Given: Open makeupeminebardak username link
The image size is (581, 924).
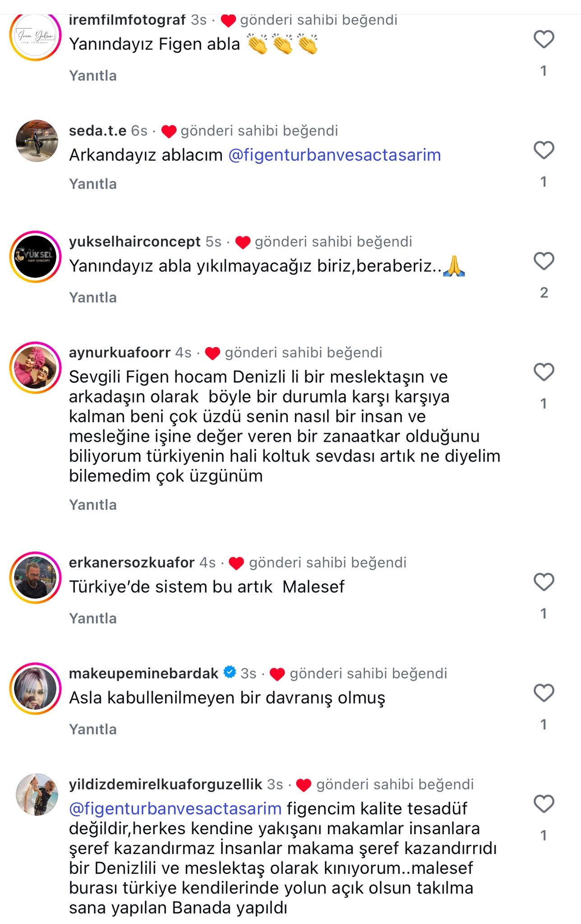Looking at the screenshot, I should pos(144,674).
